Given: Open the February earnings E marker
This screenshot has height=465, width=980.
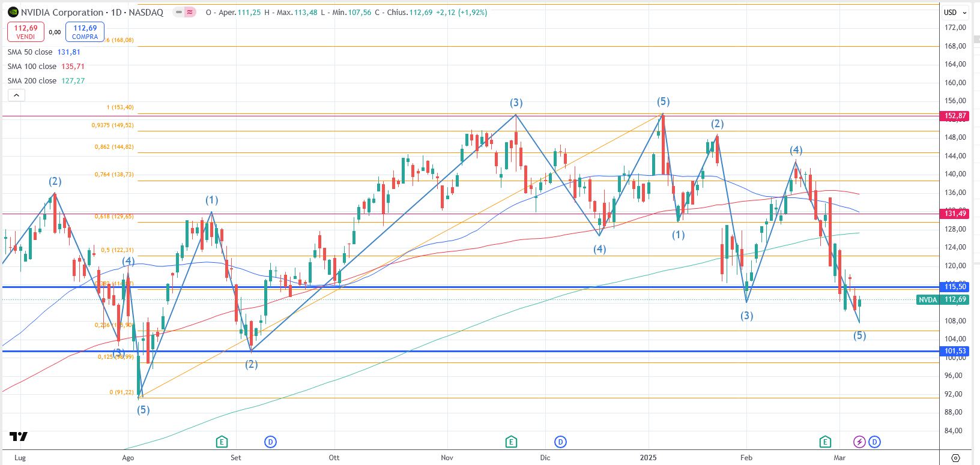Looking at the screenshot, I should pyautogui.click(x=825, y=442).
